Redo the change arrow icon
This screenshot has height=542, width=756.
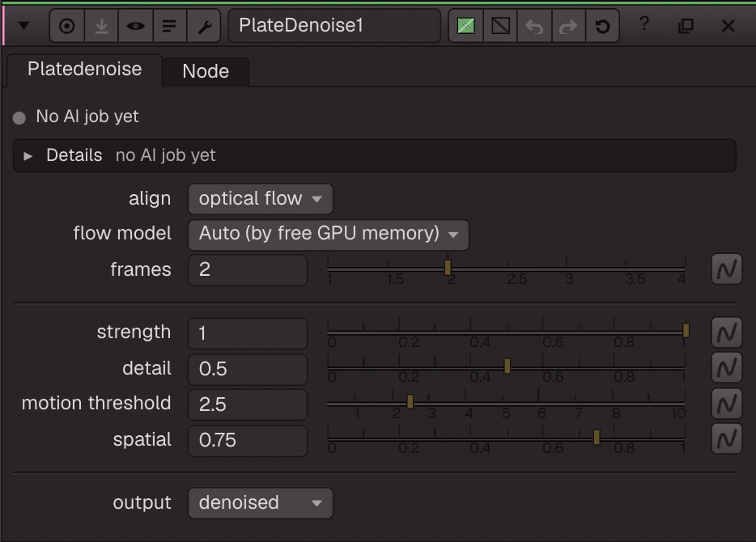tap(568, 26)
